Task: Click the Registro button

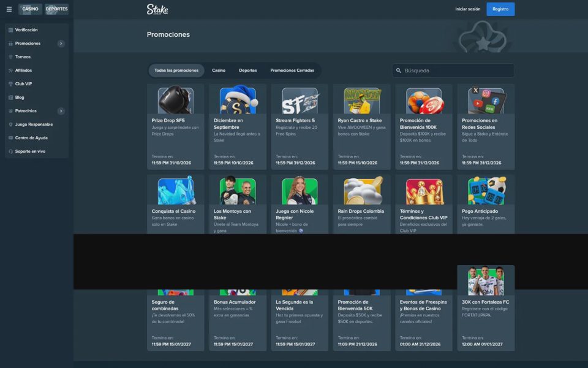Action: pyautogui.click(x=500, y=9)
